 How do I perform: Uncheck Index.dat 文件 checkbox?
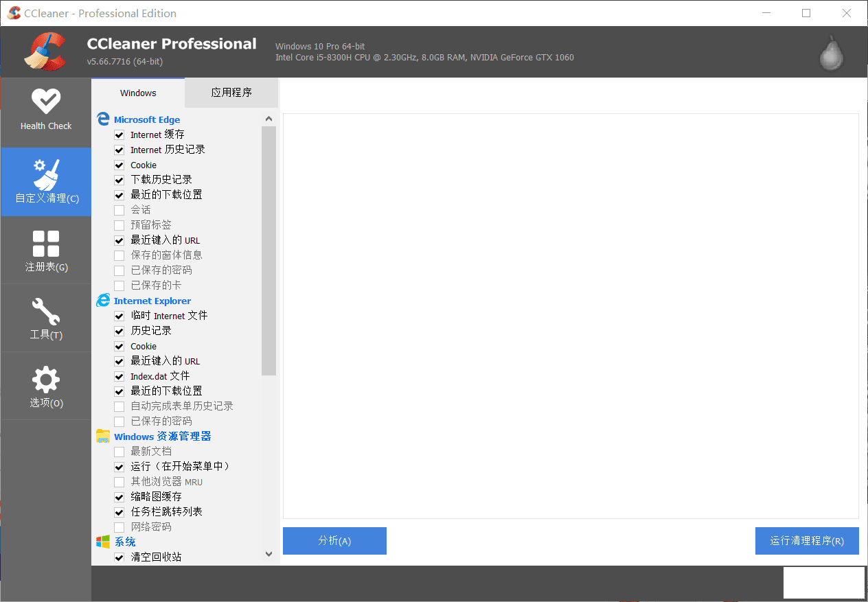click(x=119, y=376)
